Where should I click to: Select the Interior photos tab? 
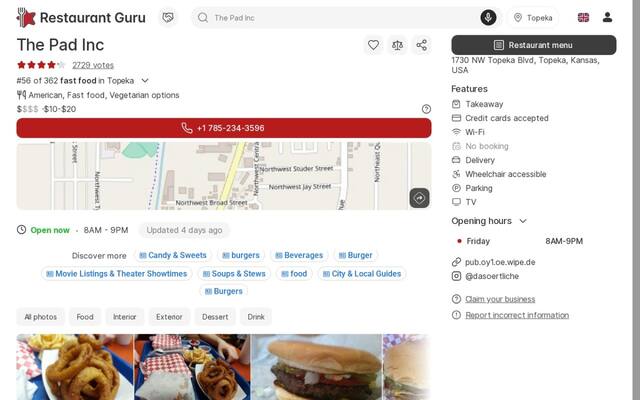[x=124, y=317]
